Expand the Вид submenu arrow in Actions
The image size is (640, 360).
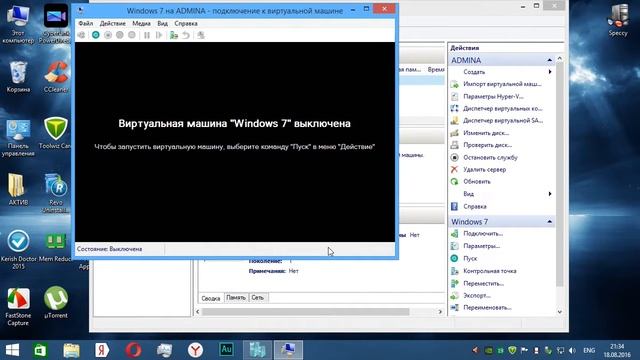pyautogui.click(x=550, y=194)
